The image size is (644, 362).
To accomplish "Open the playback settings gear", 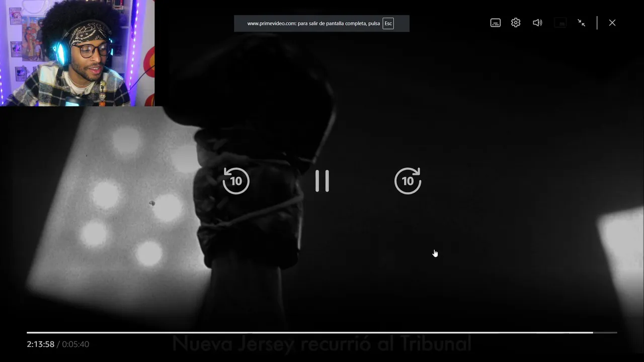I will click(516, 23).
